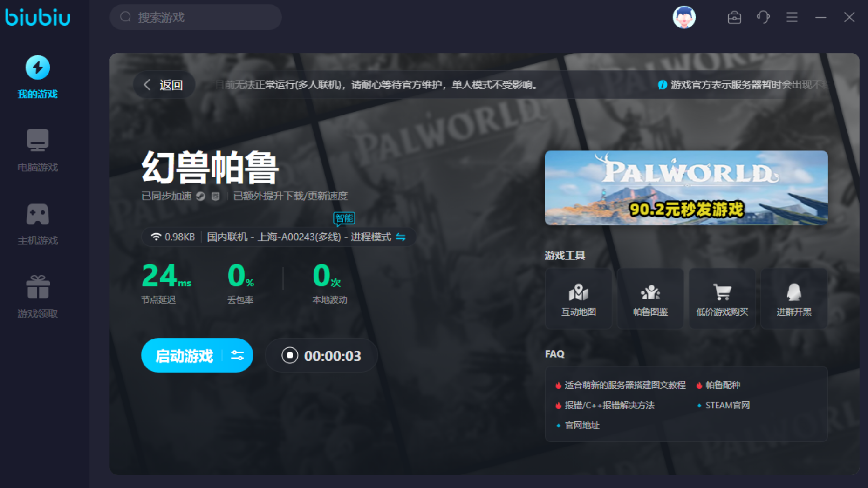
Task: Open launch settings next to 启动游戏
Action: click(238, 356)
